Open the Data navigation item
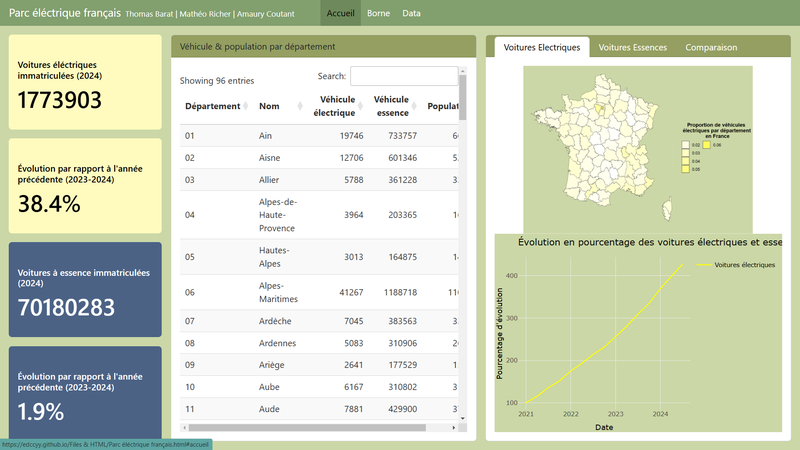 pos(411,13)
